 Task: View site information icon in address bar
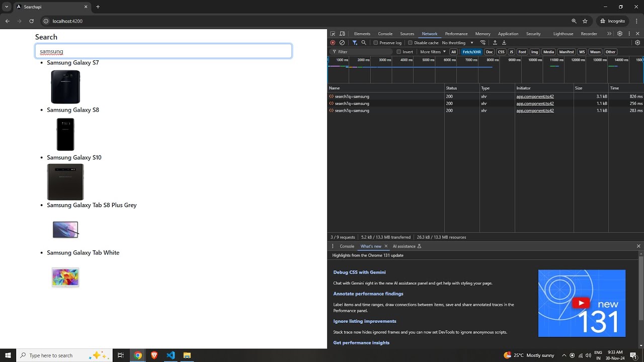pos(46,21)
